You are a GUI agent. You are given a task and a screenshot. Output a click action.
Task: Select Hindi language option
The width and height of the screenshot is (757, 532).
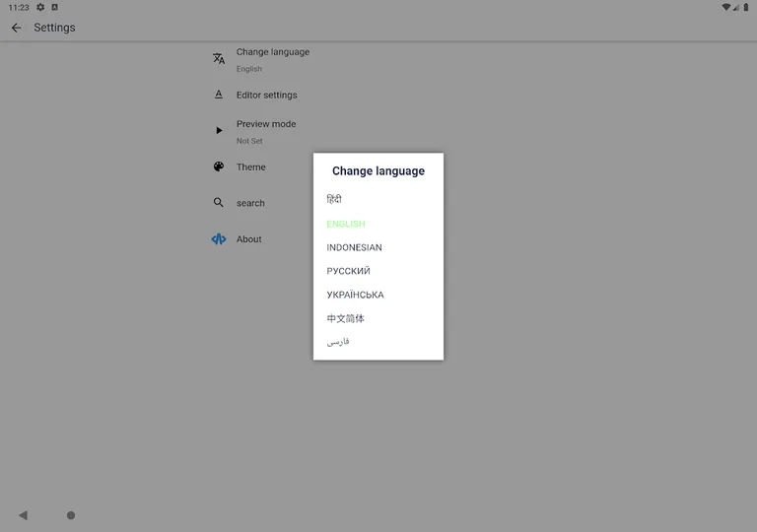[334, 199]
